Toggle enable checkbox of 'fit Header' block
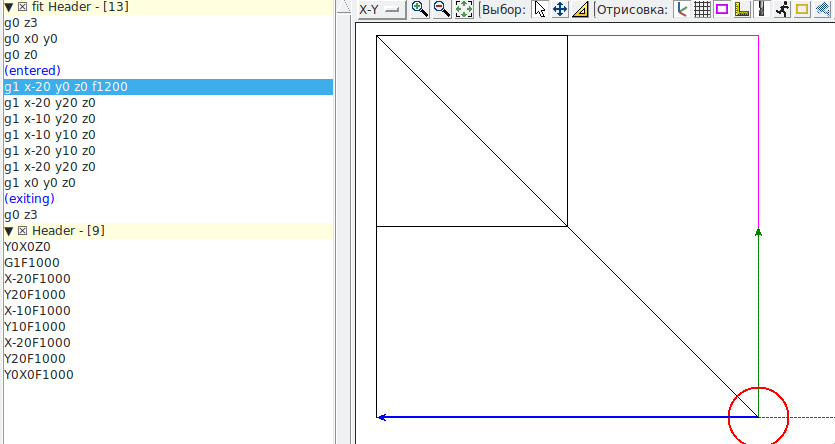Screen dimensions: 835x444 (x=22, y=7)
